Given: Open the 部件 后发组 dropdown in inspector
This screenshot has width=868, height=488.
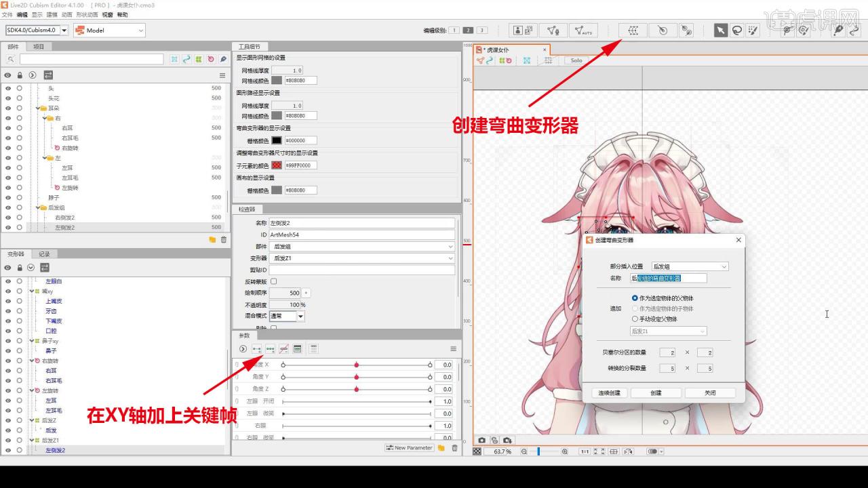Looking at the screenshot, I should click(362, 247).
